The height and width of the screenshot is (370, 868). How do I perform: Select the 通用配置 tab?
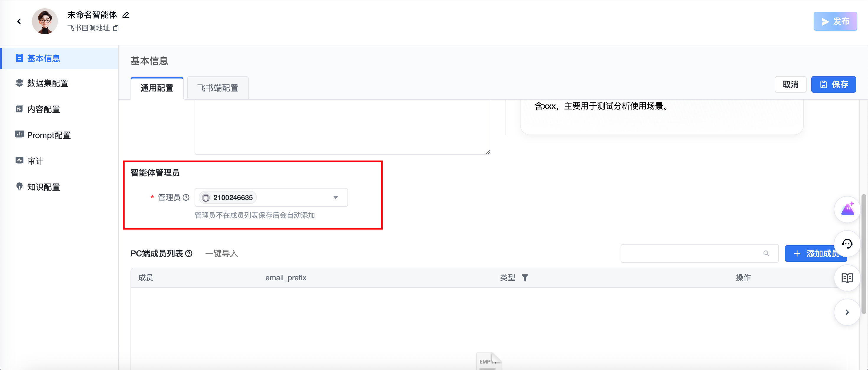157,88
